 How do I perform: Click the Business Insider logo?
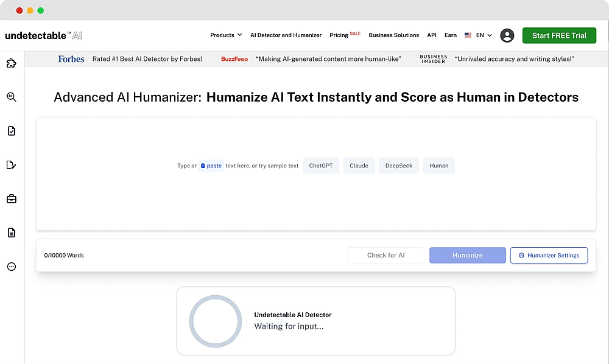pyautogui.click(x=434, y=59)
